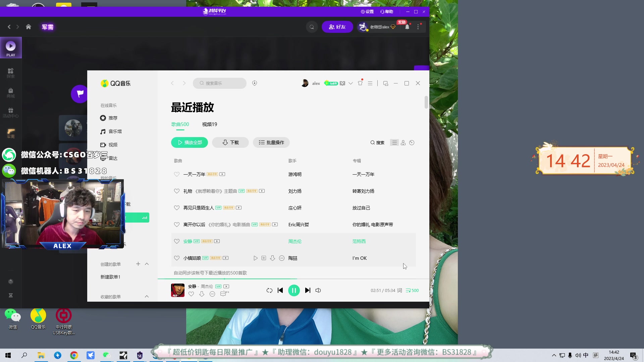Open lyrics with the 词 button
644x362 pixels.
point(399,290)
